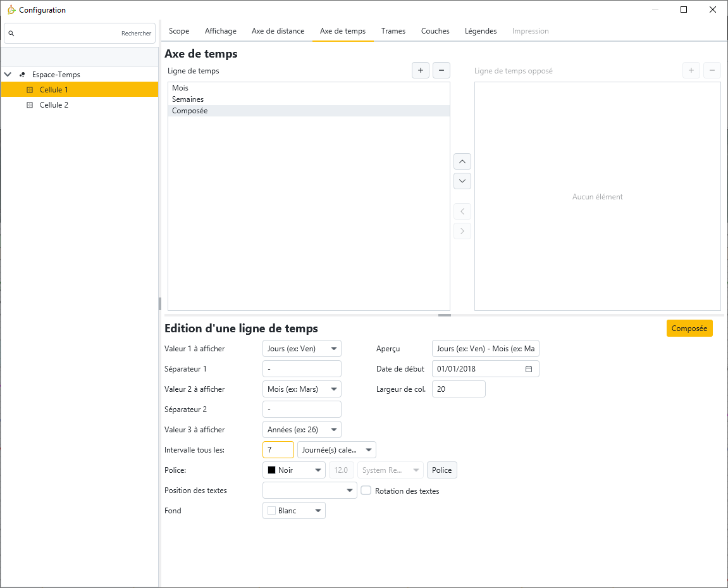Move selected time line up with arrow

(462, 161)
